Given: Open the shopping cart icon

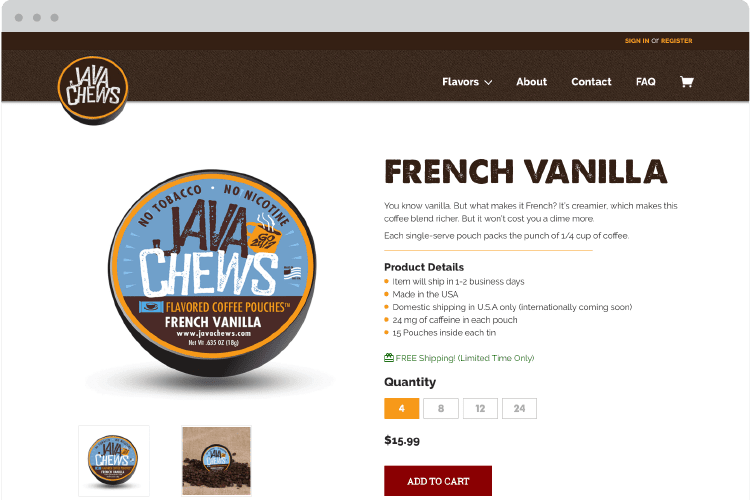Looking at the screenshot, I should tap(686, 82).
